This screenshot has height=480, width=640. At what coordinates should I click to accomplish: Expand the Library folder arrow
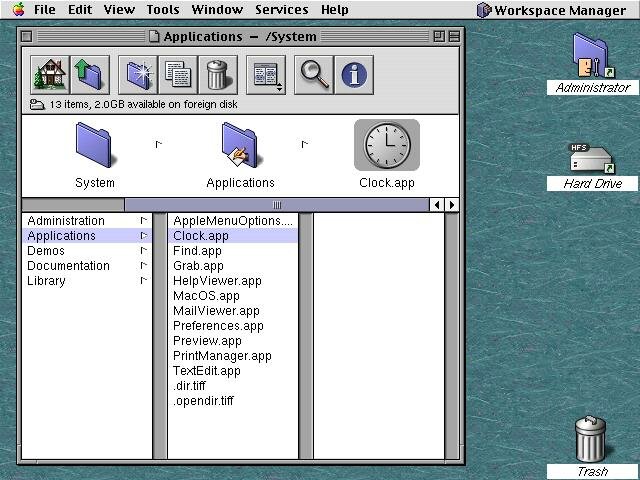click(x=144, y=281)
